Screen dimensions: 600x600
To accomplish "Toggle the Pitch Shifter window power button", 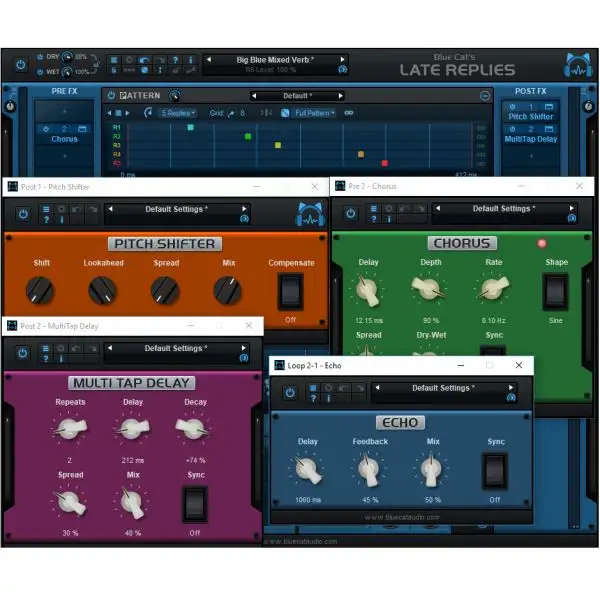I will click(23, 214).
